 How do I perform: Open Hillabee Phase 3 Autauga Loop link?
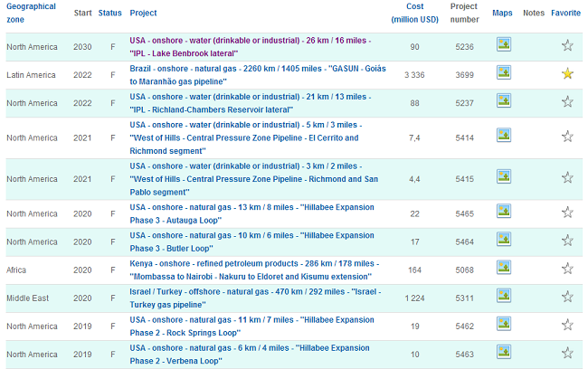(x=251, y=213)
